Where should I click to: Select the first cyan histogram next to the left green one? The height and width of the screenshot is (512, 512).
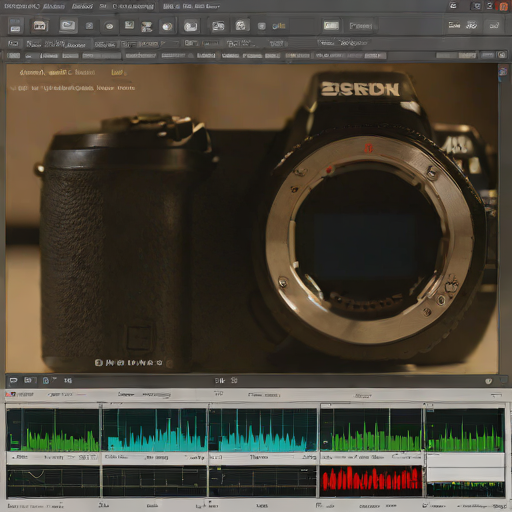[154, 430]
